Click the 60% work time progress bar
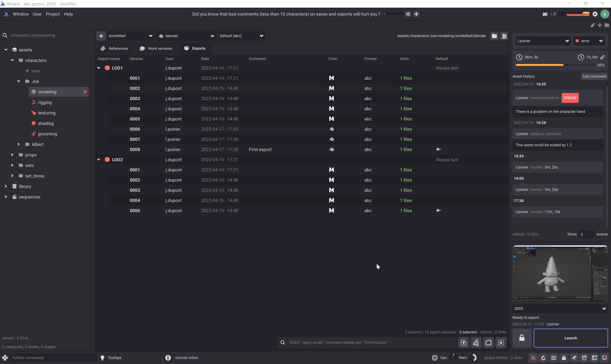This screenshot has height=364, width=611. click(556, 65)
